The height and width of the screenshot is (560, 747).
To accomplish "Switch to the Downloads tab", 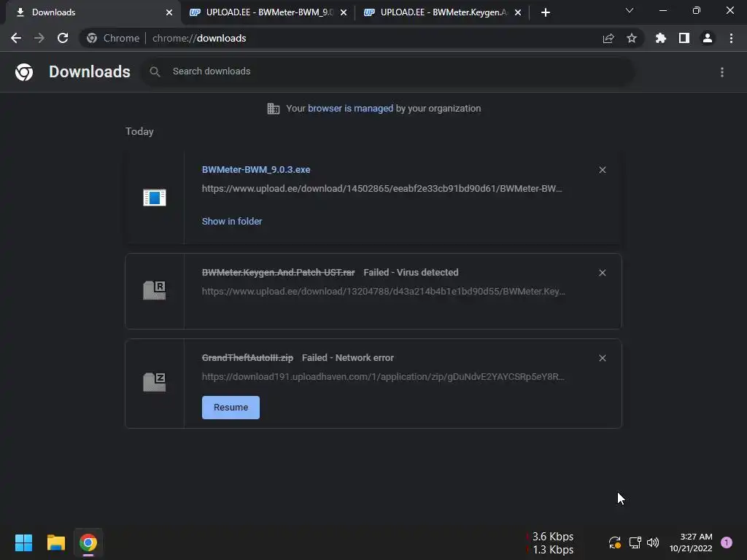I will point(93,12).
